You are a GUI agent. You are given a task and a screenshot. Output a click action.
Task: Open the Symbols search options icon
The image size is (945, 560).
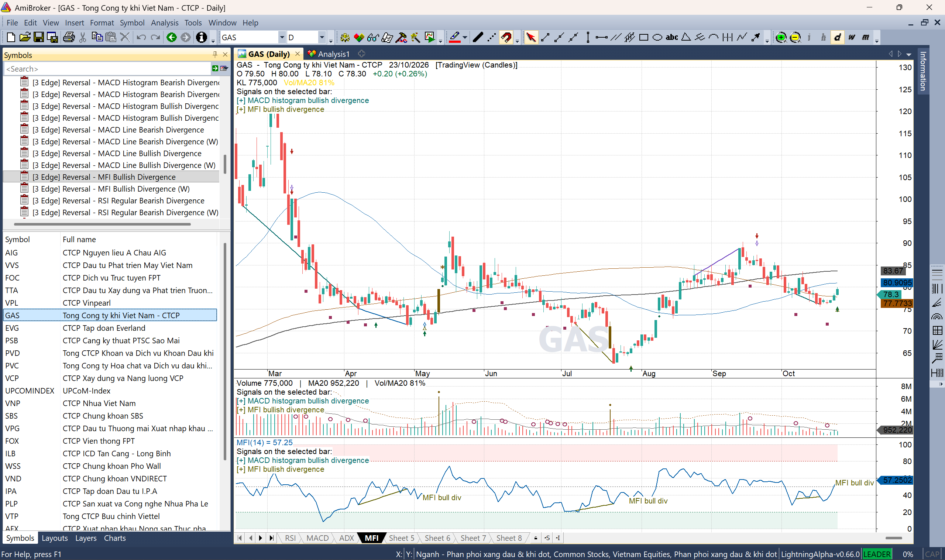click(x=224, y=69)
